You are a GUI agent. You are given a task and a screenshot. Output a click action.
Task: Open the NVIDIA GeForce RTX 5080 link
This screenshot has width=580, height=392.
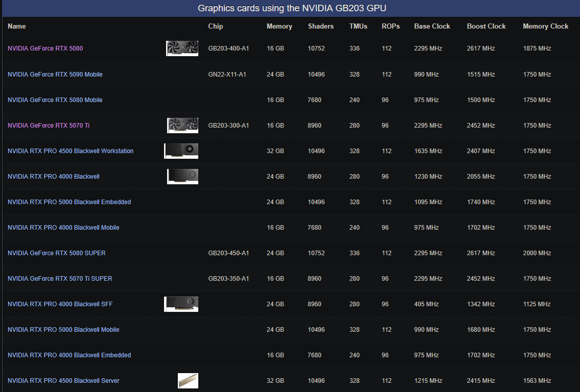tap(45, 48)
